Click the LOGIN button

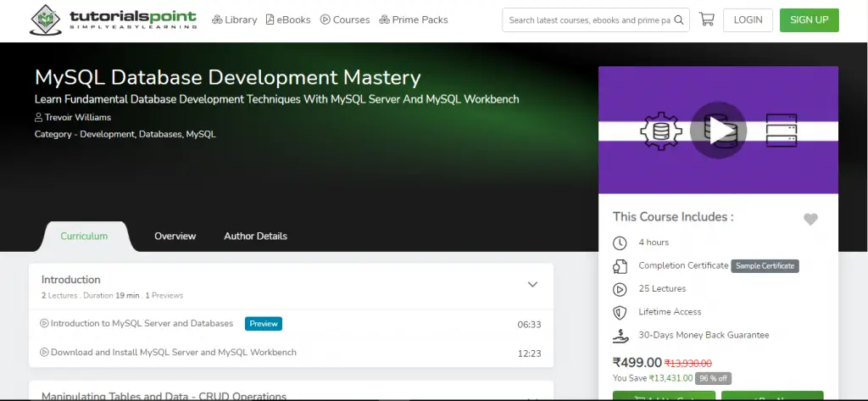[x=748, y=20]
